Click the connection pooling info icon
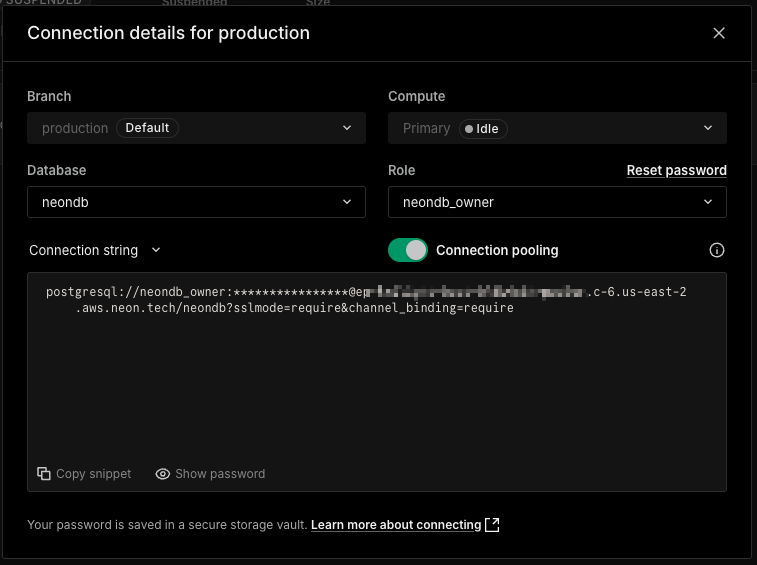The width and height of the screenshot is (757, 565). [716, 250]
